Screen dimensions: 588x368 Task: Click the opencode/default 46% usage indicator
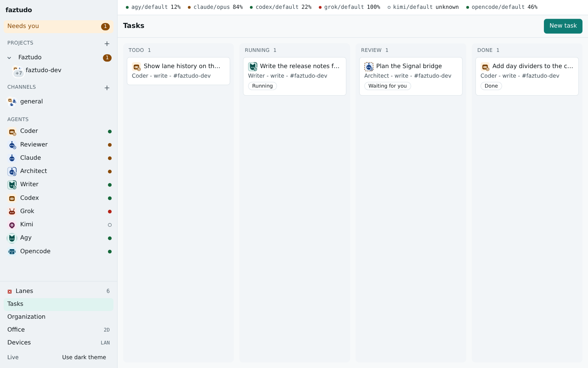pos(502,7)
